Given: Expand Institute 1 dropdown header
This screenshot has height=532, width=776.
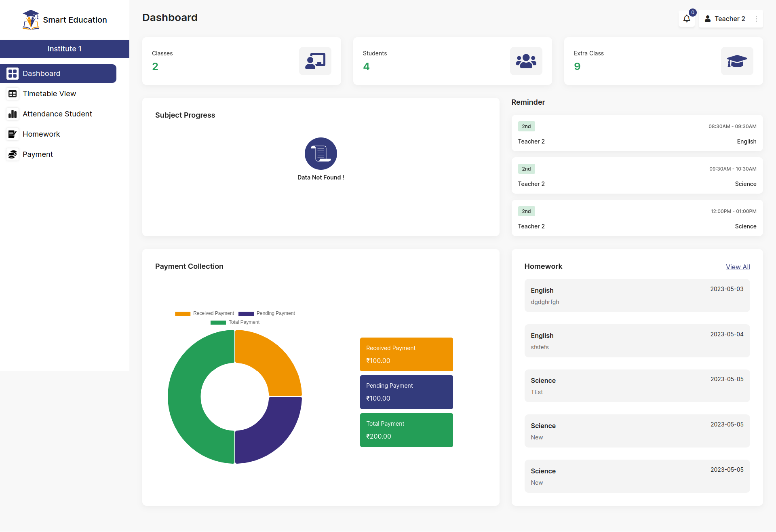Looking at the screenshot, I should (64, 49).
